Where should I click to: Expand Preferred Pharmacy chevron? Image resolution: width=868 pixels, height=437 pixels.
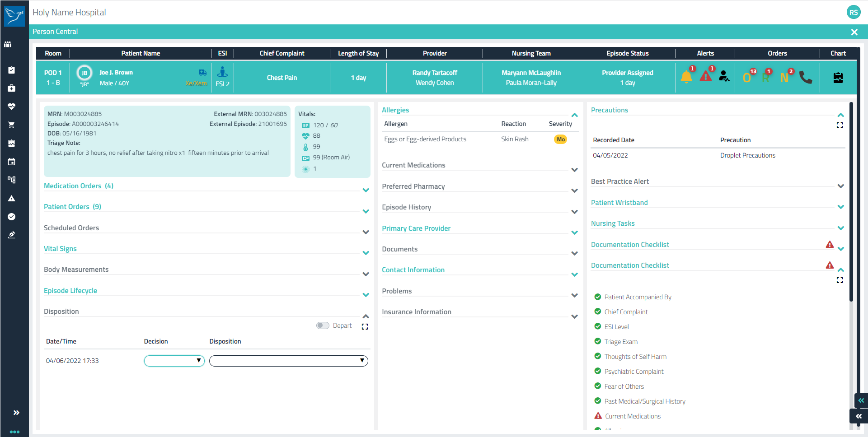[x=575, y=191]
